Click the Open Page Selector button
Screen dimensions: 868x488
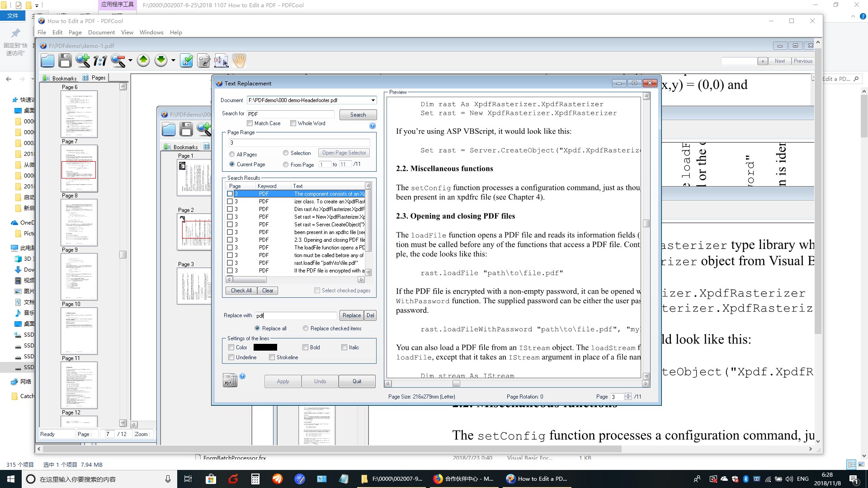click(344, 153)
